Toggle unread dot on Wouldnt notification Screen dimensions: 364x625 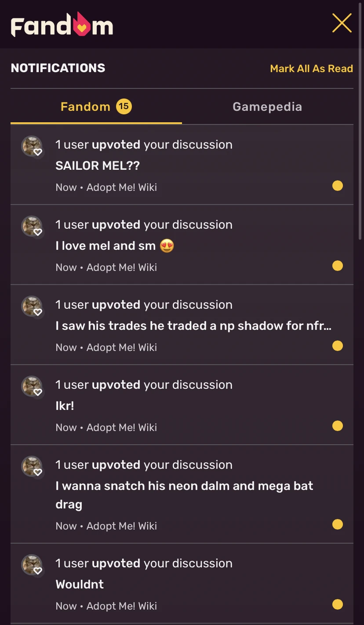point(338,605)
